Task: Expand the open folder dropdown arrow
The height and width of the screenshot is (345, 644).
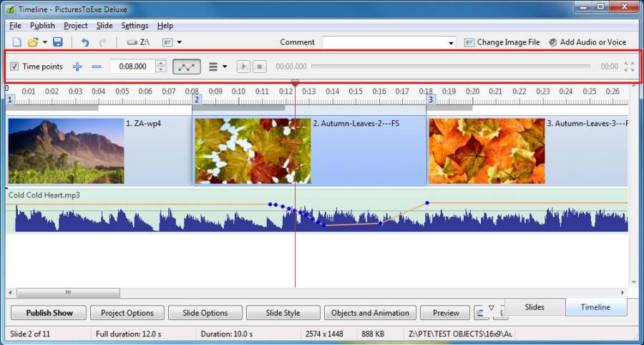Action: click(x=45, y=42)
